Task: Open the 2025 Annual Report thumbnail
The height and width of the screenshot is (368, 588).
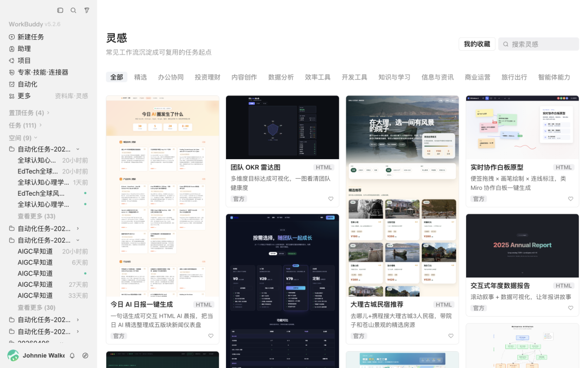Action: pos(522,246)
